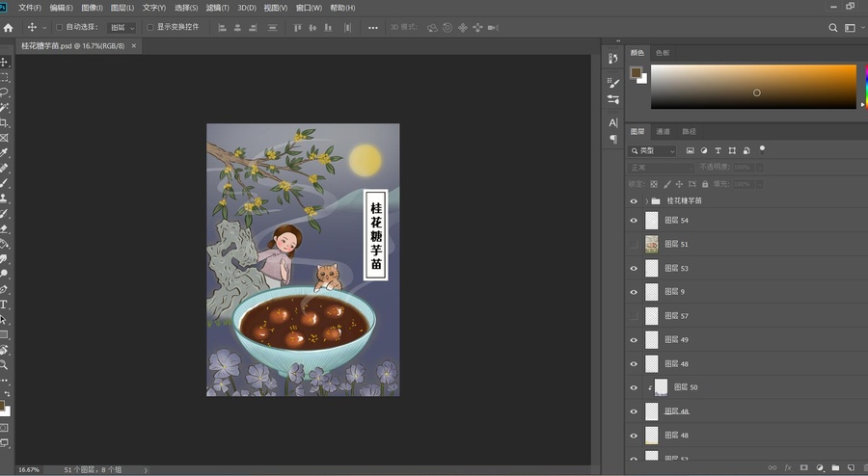868x476 pixels.
Task: Open the 不透明度 opacity dropdown arrow
Action: (760, 168)
